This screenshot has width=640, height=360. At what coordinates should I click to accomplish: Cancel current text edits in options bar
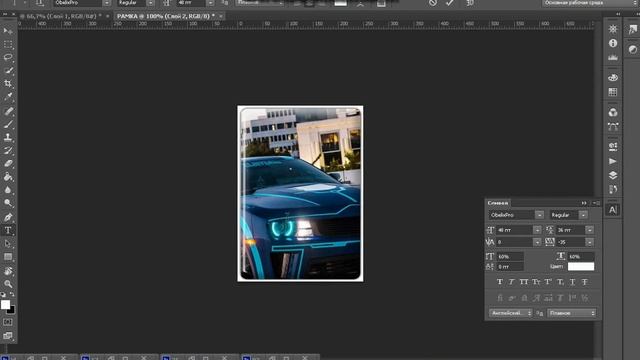coord(433,3)
